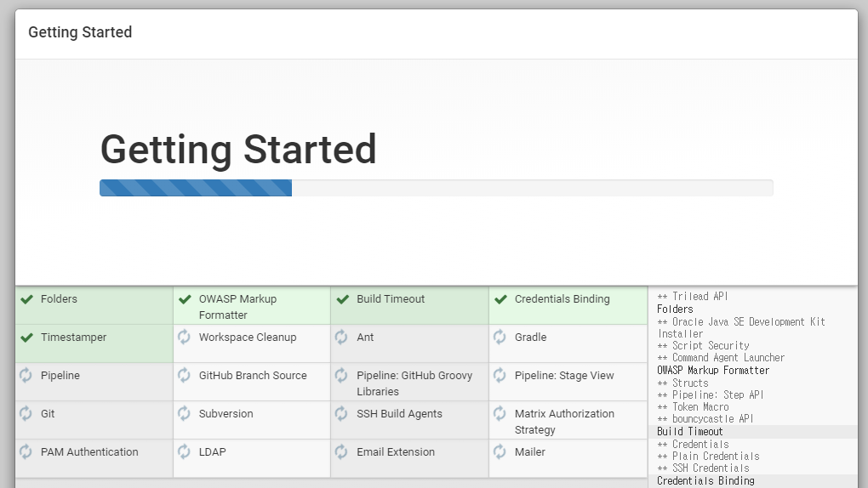Select the Pipeline: Stage View label
This screenshot has width=868, height=488.
point(564,375)
